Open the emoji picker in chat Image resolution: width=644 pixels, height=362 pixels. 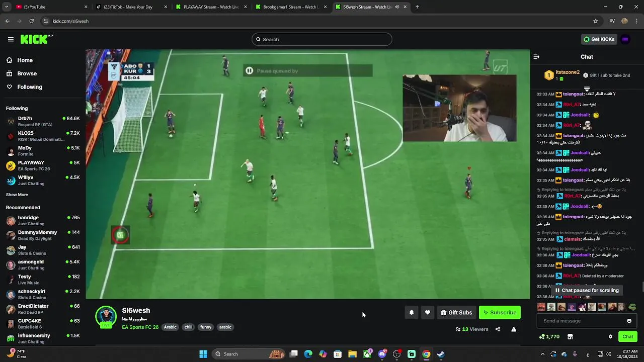[x=629, y=321]
